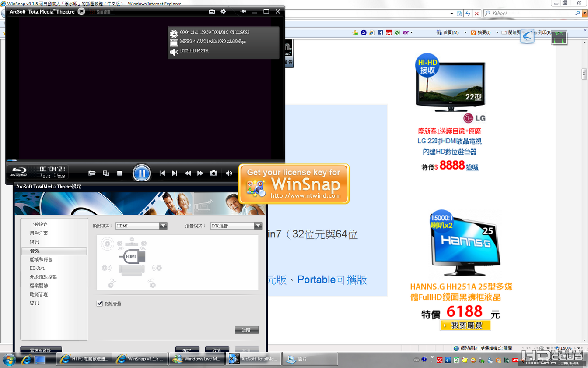Click the toolbox icon in player title bar
Viewport: 588px width, 368px height.
(212, 11)
